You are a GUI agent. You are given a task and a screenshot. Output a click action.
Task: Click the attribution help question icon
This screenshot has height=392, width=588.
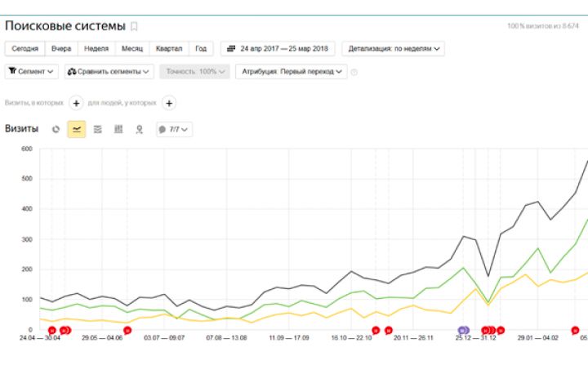tap(354, 72)
